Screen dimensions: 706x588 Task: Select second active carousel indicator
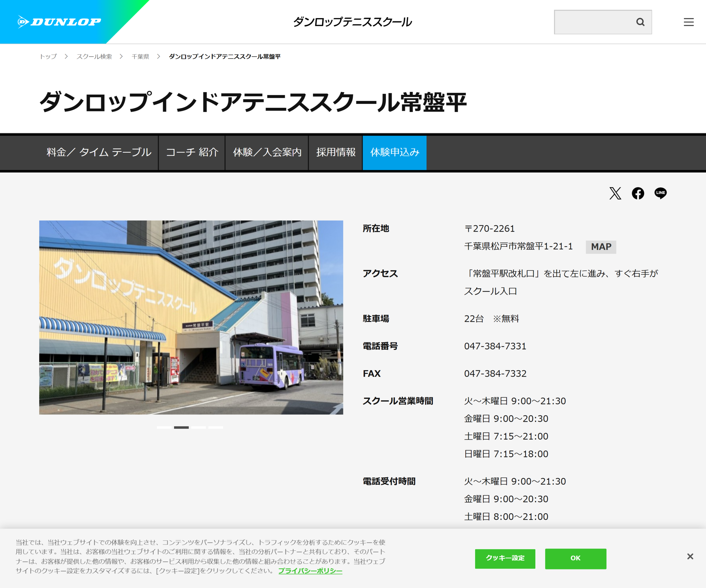[181, 427]
